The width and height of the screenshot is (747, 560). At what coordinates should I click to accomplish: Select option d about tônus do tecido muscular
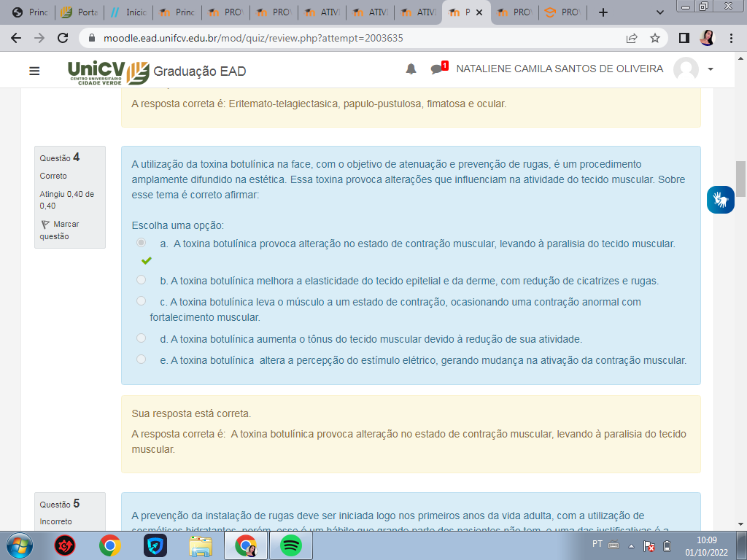pyautogui.click(x=141, y=338)
